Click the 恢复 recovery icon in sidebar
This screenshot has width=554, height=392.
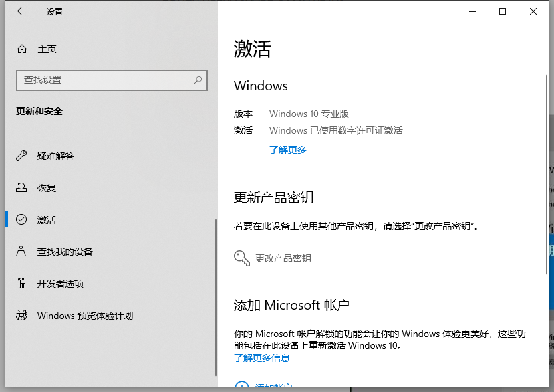pyautogui.click(x=22, y=188)
